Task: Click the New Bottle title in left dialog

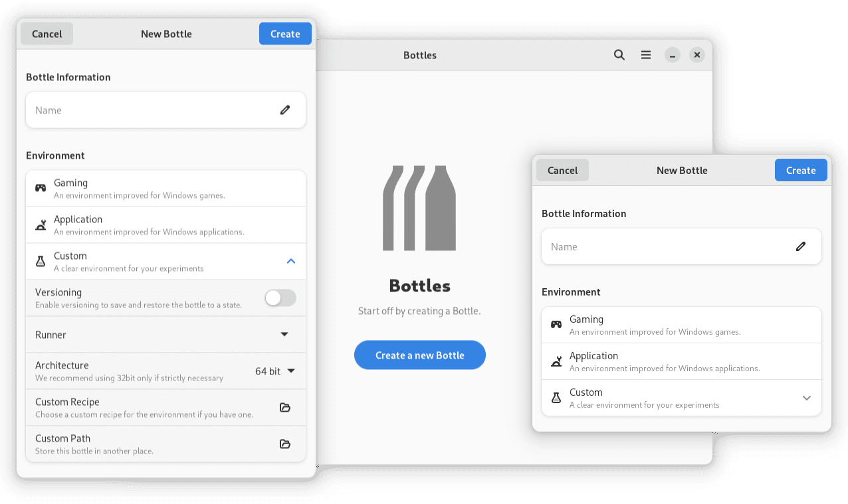Action: (x=166, y=34)
